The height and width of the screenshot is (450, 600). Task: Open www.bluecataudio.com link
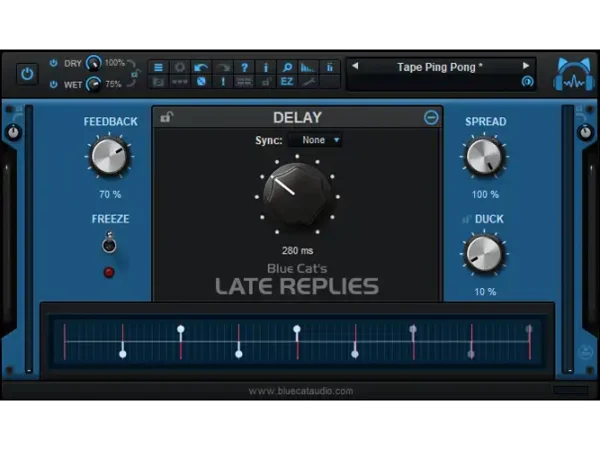tap(301, 391)
